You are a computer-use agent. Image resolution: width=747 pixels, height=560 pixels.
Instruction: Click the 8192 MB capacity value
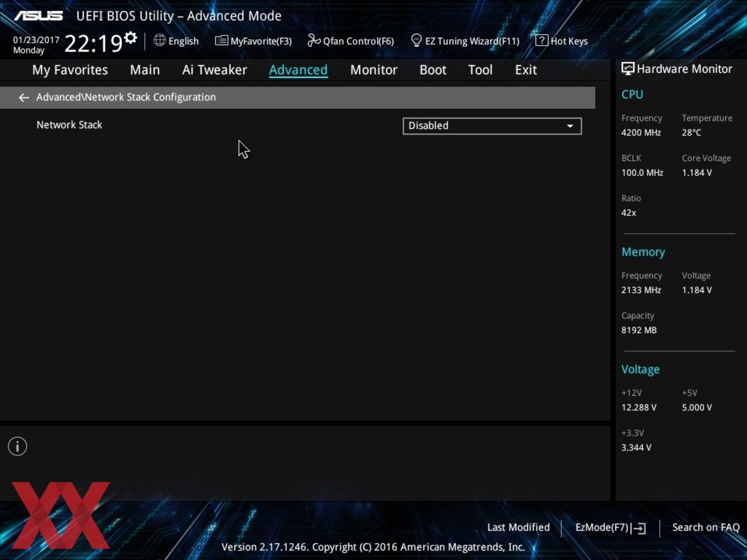point(639,330)
